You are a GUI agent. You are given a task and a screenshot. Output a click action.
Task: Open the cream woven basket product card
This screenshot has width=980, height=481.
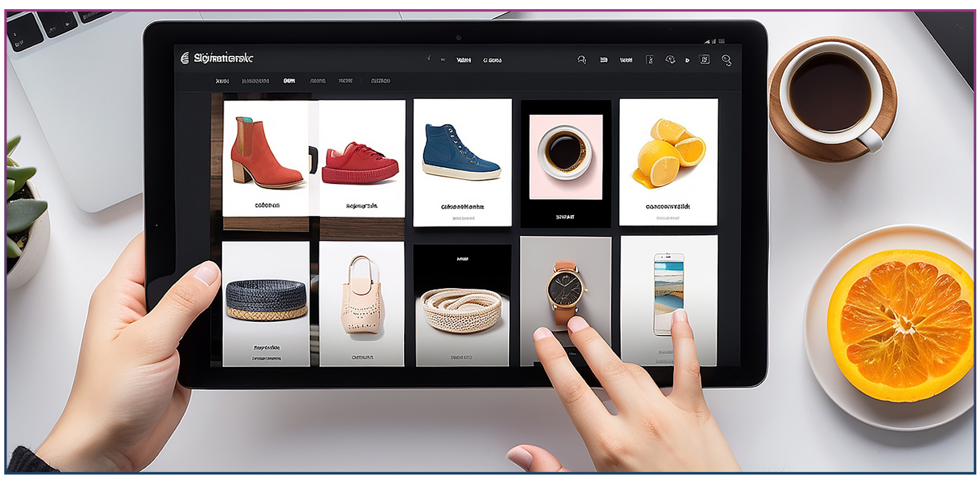pyautogui.click(x=462, y=305)
